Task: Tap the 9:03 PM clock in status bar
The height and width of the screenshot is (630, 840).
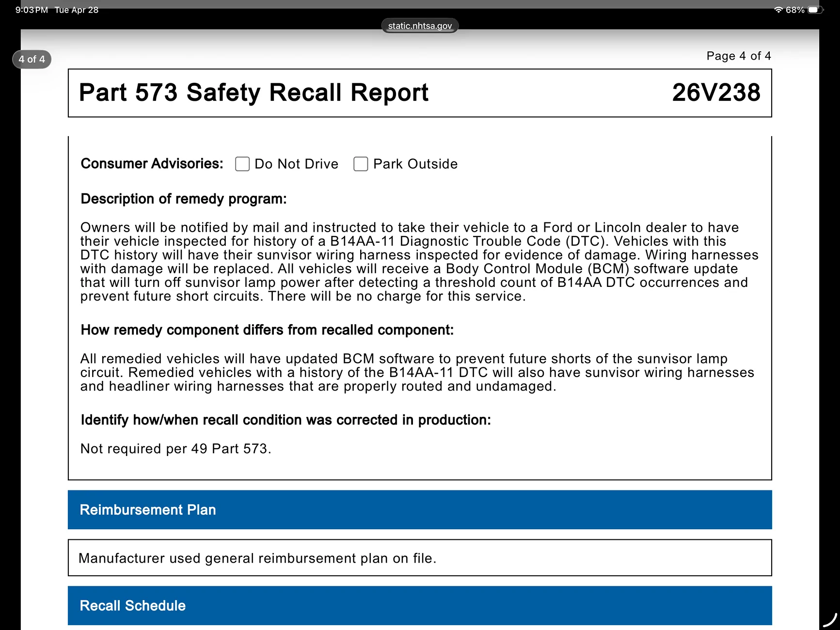Action: point(32,10)
